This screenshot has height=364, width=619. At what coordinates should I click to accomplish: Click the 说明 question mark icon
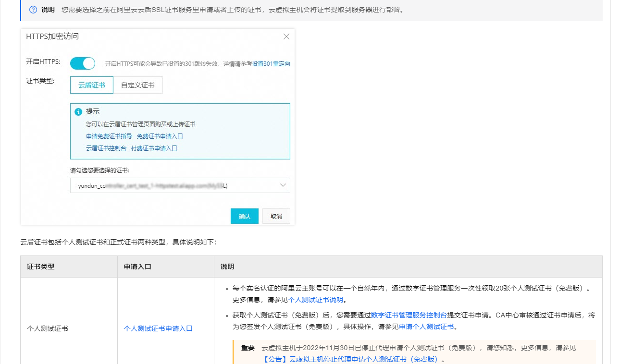pos(33,10)
